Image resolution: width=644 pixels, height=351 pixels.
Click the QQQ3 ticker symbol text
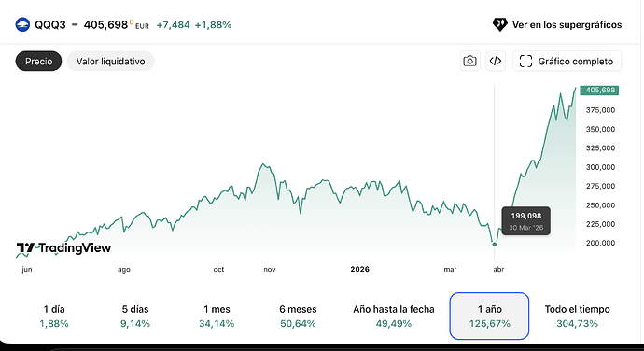click(50, 24)
